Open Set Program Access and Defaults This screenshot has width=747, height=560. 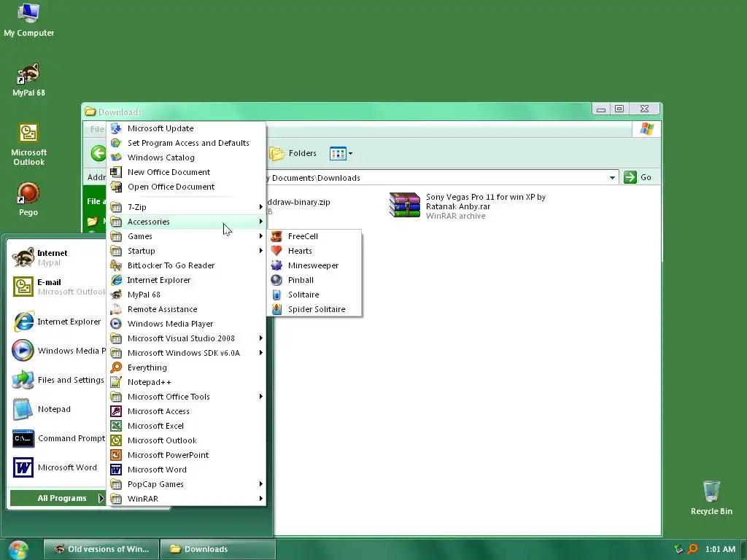click(186, 143)
